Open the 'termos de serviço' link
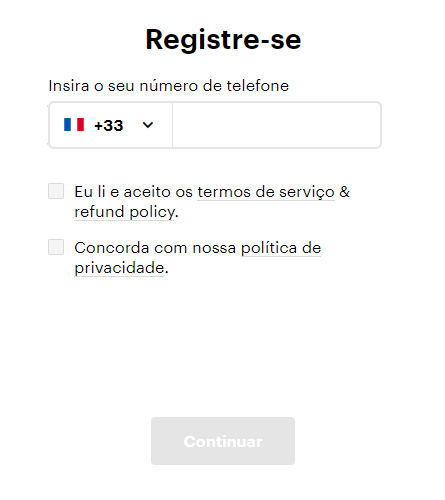Screen dimensions: 445x500 pos(266,192)
